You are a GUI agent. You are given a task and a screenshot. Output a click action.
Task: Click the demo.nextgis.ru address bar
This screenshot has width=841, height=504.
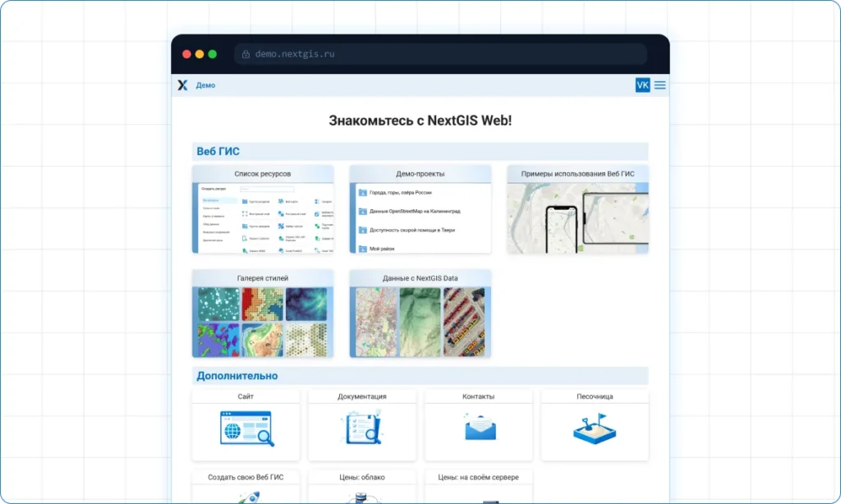tap(440, 54)
